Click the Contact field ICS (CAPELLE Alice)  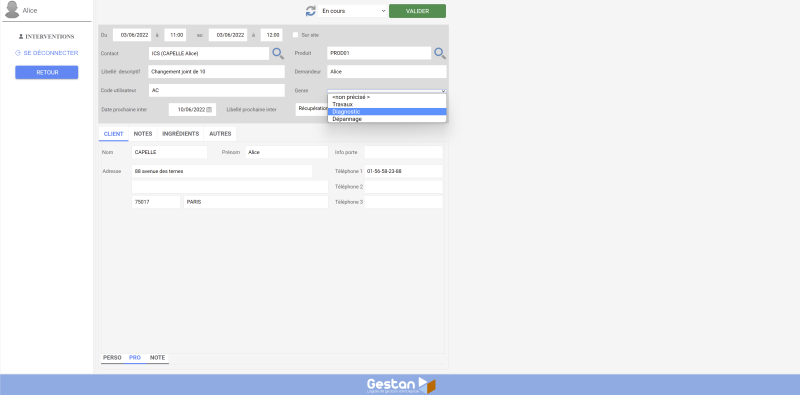209,54
